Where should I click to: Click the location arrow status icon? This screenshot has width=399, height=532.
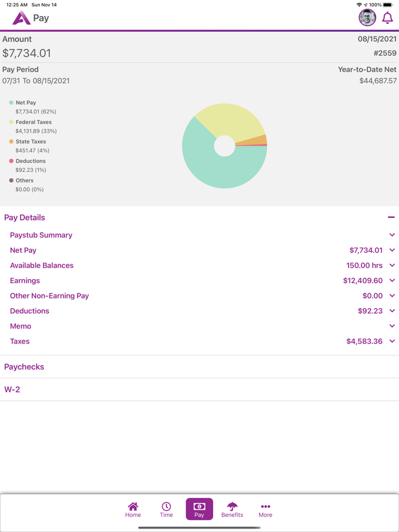coord(365,5)
